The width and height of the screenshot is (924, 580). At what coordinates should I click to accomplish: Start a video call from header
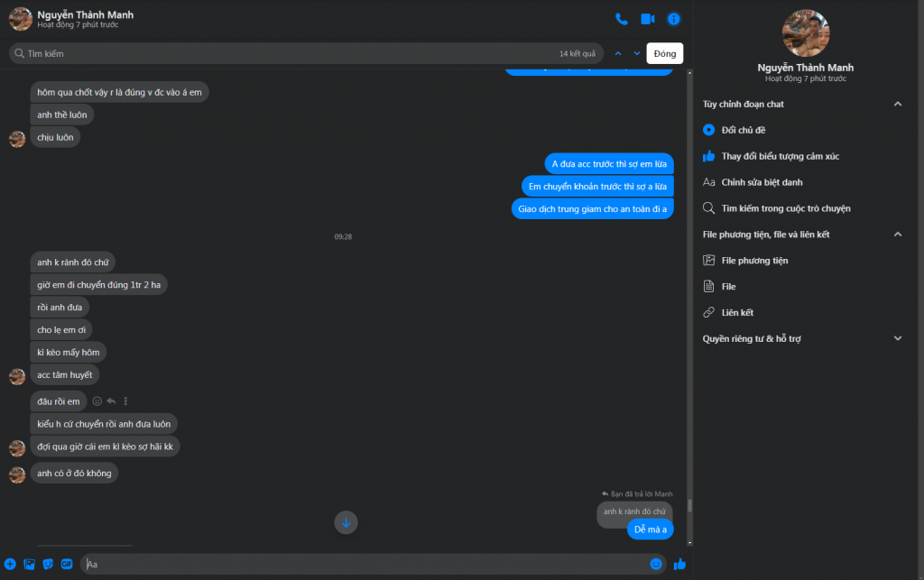pos(647,19)
